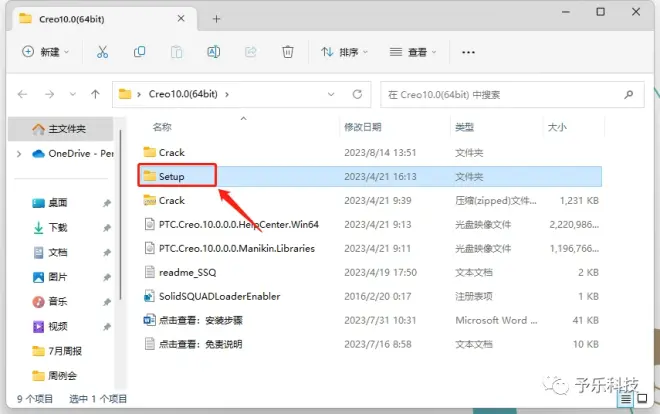This screenshot has width=660, height=414.
Task: Select the Setup folder
Action: [370, 176]
